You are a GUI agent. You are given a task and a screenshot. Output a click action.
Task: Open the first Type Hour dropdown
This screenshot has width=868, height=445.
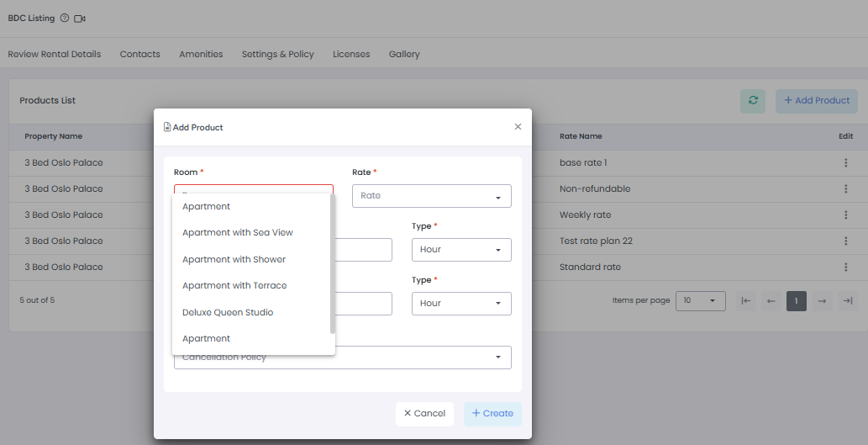(x=461, y=250)
